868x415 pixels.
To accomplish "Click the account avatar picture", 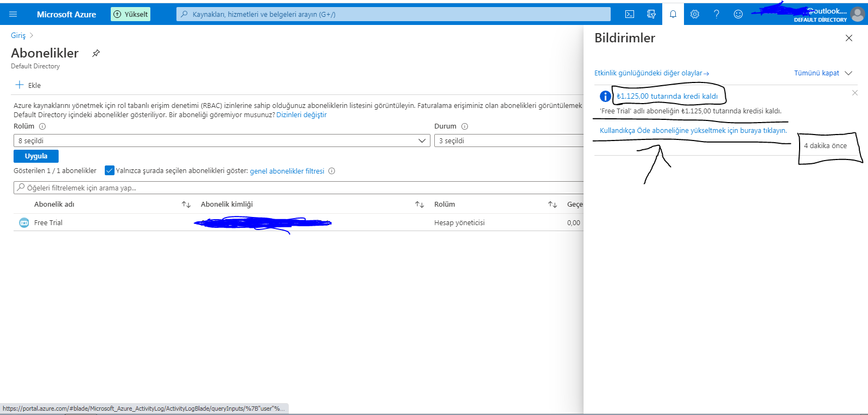I will (858, 14).
